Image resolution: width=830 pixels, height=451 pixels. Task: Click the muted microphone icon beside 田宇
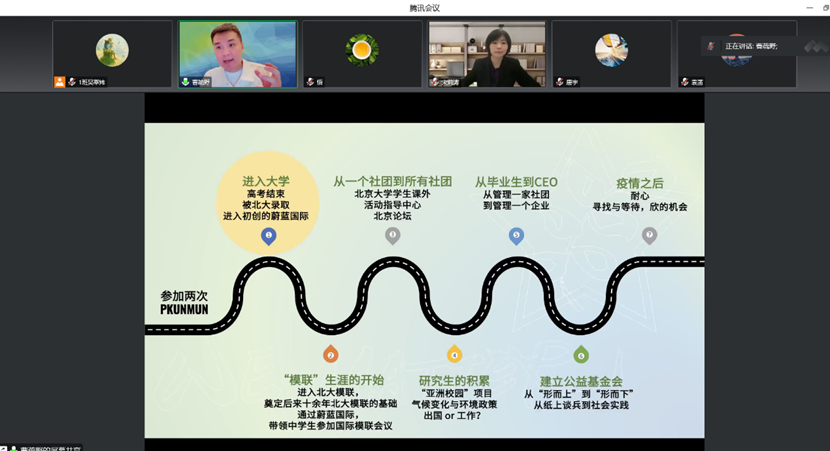(560, 82)
